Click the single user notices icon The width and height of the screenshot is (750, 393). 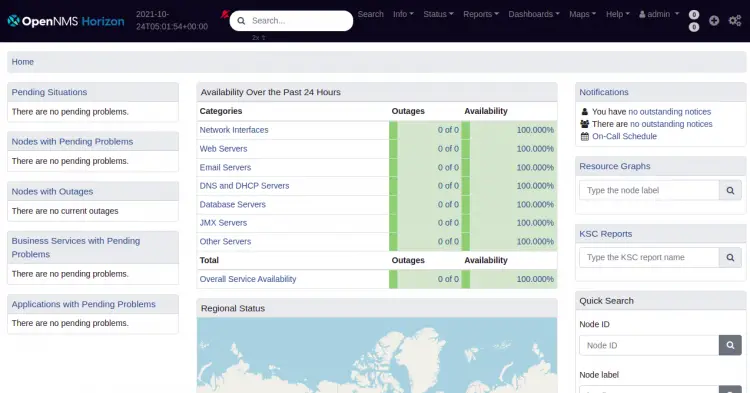pos(585,111)
